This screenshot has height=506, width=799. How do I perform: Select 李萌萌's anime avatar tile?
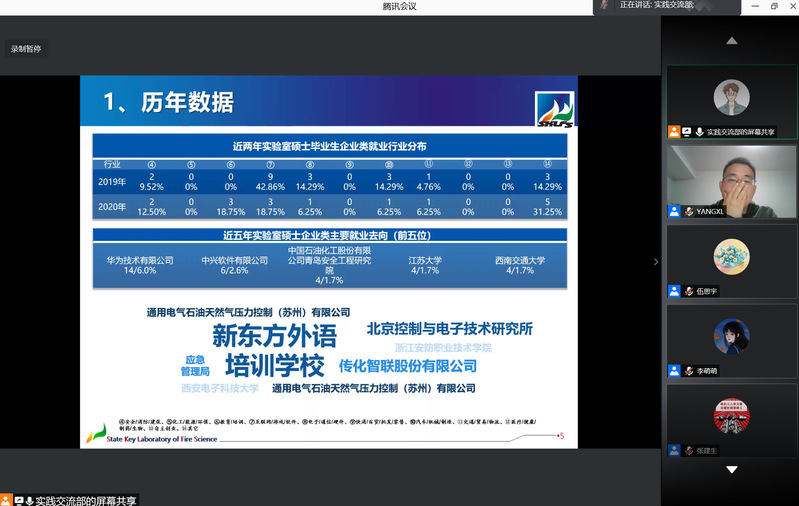click(x=731, y=336)
